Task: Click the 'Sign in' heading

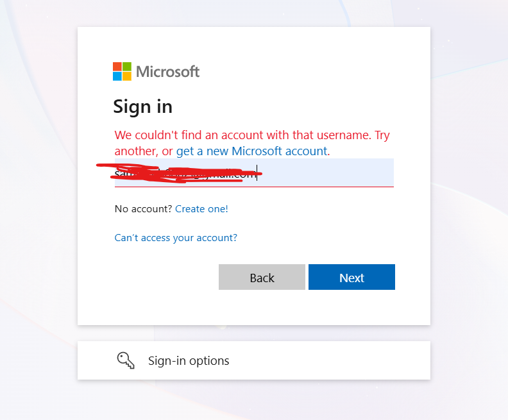Action: click(143, 107)
